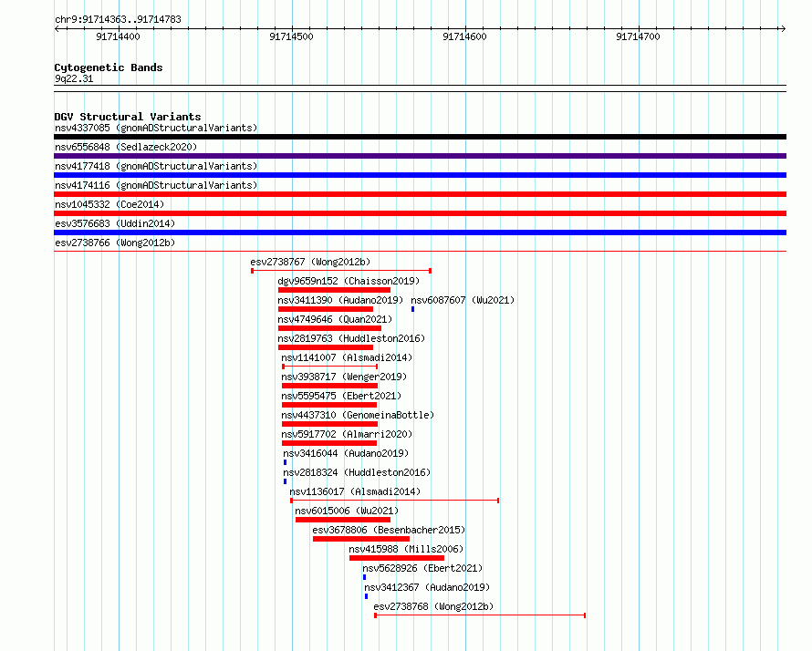Click esv2738768 (Wong2012b) label
Image resolution: width=812 pixels, height=651 pixels.
pyautogui.click(x=433, y=606)
